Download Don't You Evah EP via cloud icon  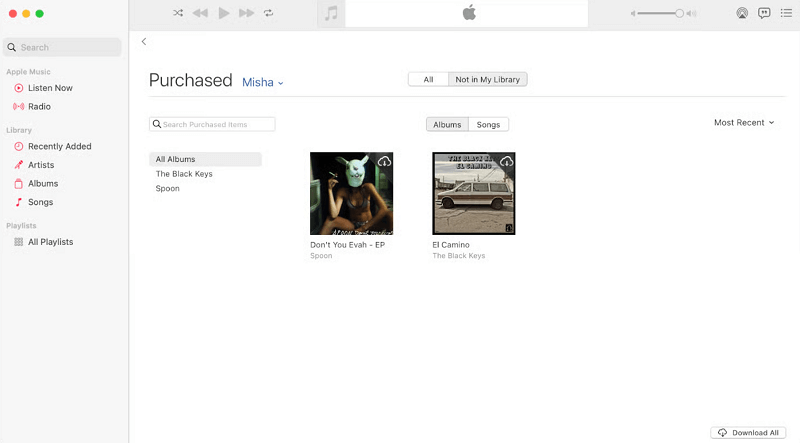click(x=384, y=161)
